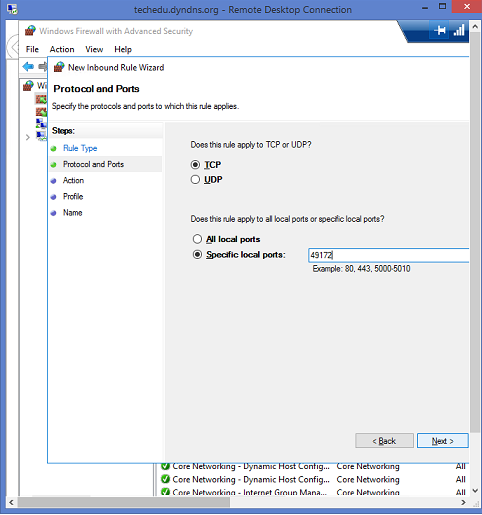Open the Help menu
The image size is (482, 515).
pos(123,49)
